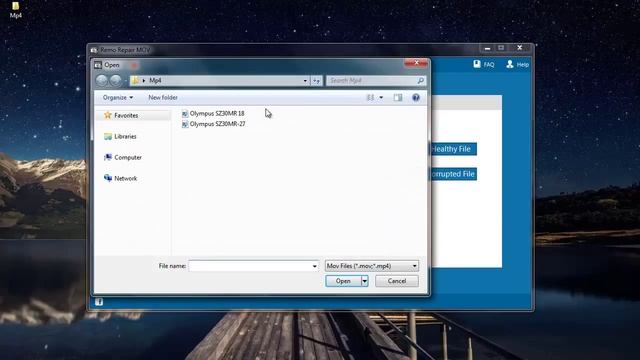
Task: Click the refresh button next to the address bar
Action: [x=316, y=81]
